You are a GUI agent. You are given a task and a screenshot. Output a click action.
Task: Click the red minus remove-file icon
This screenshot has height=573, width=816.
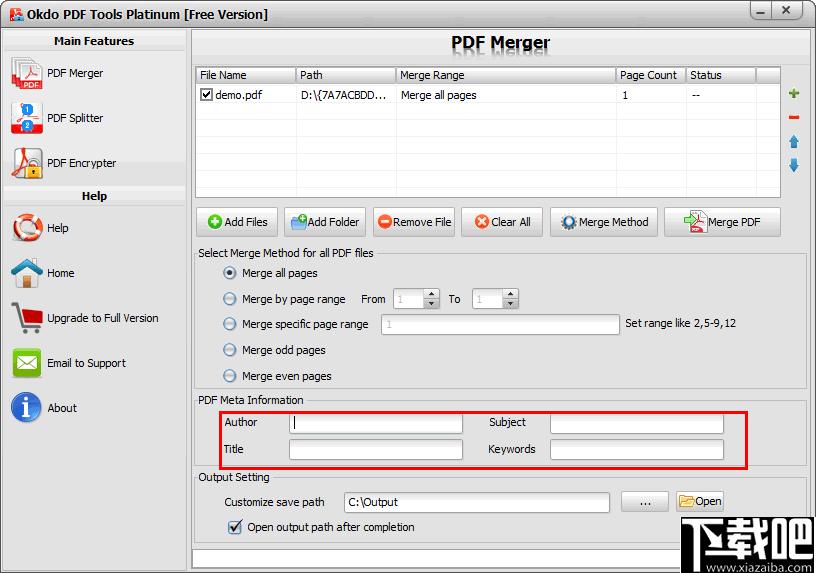coord(794,118)
